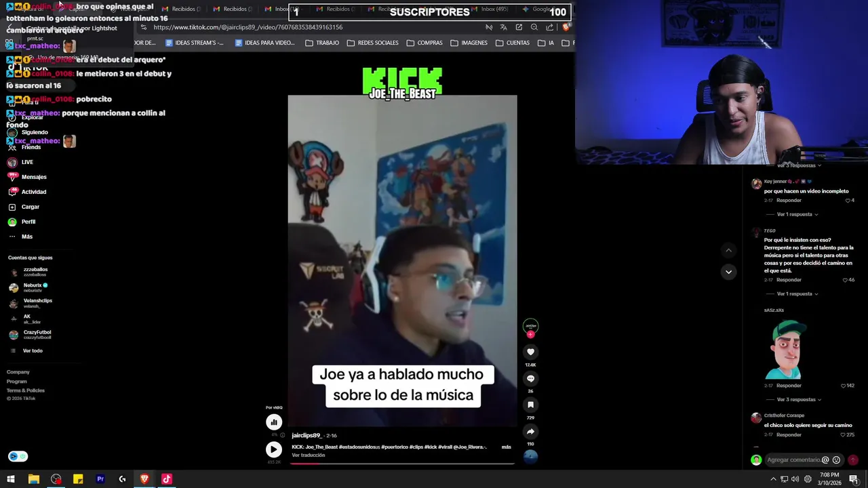This screenshot has width=868, height=488.
Task: Open the COMPRAS bookmarks folder
Action: pos(425,43)
